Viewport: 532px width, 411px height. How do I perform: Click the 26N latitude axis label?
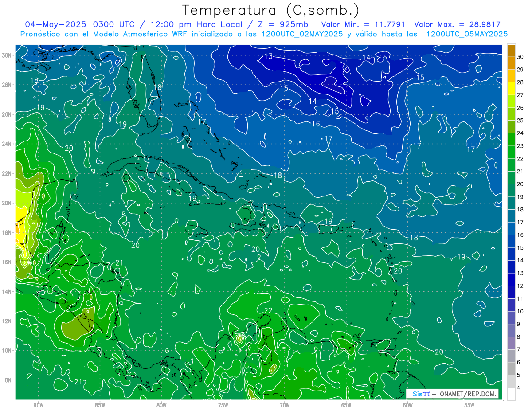(x=8, y=114)
